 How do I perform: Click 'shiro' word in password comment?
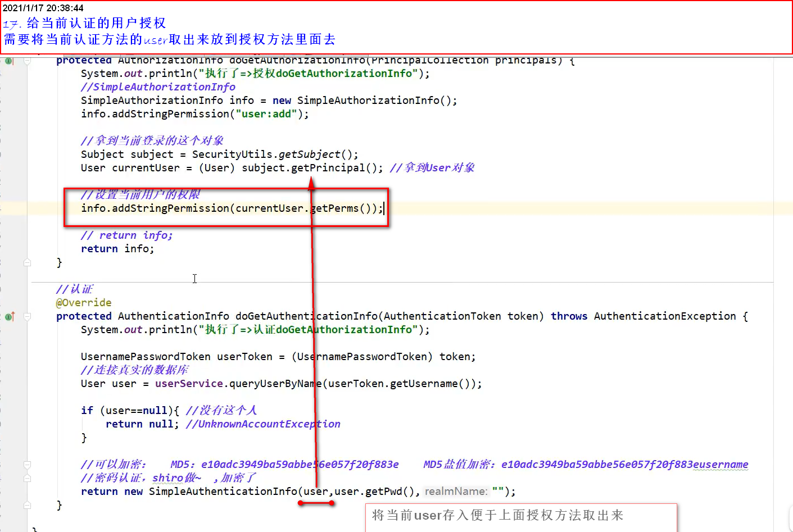tap(167, 478)
